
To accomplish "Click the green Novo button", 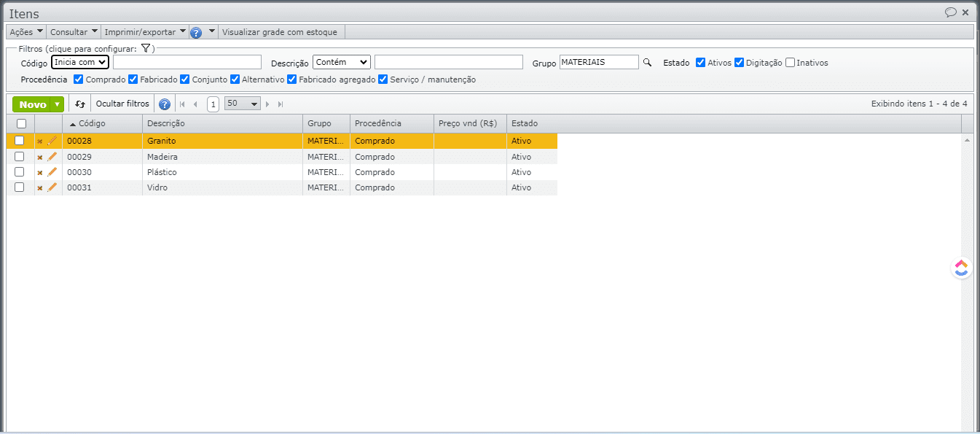I will [x=32, y=104].
